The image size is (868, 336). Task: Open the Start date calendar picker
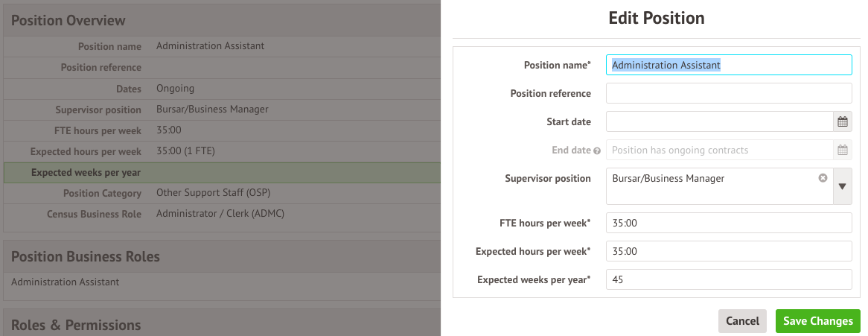click(x=842, y=121)
